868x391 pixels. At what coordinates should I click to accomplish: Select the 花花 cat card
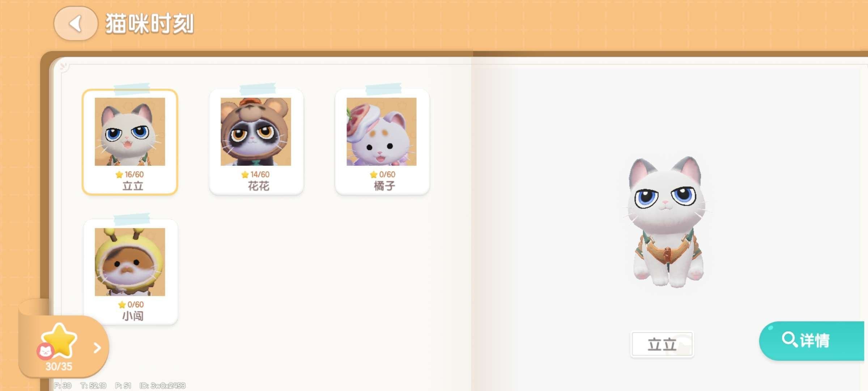256,142
